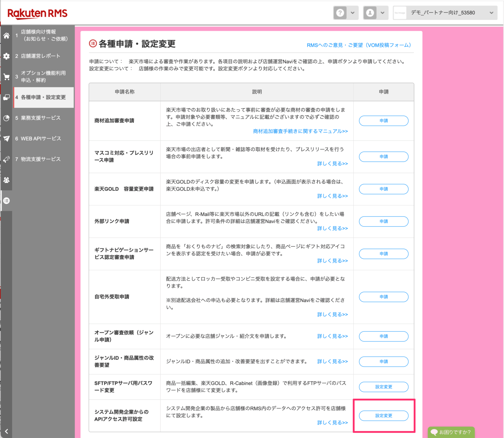Click the 申請名称 column header
504x438 pixels.
click(x=125, y=92)
